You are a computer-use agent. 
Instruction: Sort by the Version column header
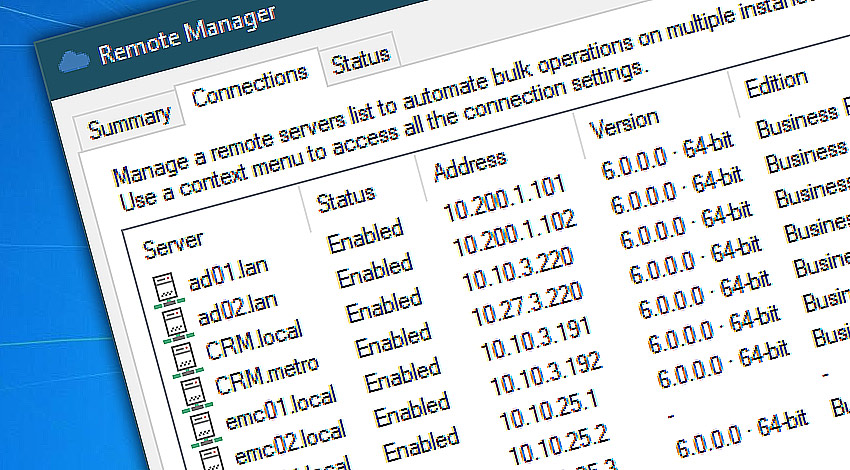pos(624,125)
